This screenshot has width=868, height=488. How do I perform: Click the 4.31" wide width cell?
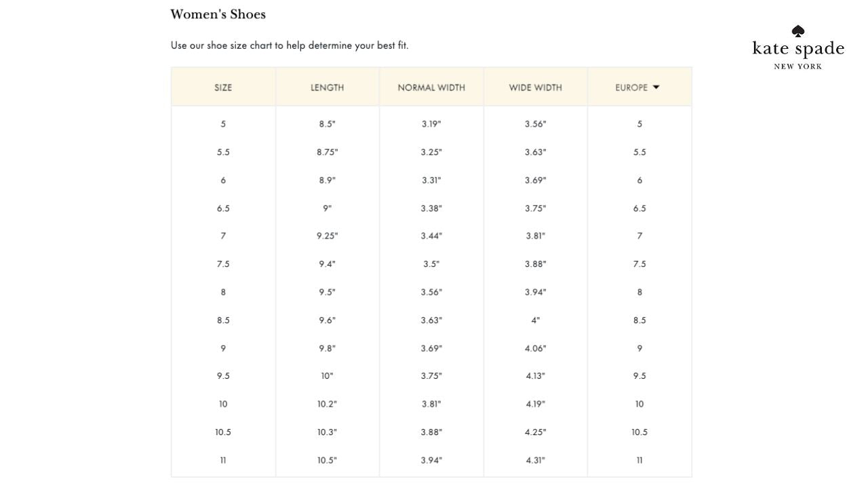point(536,460)
